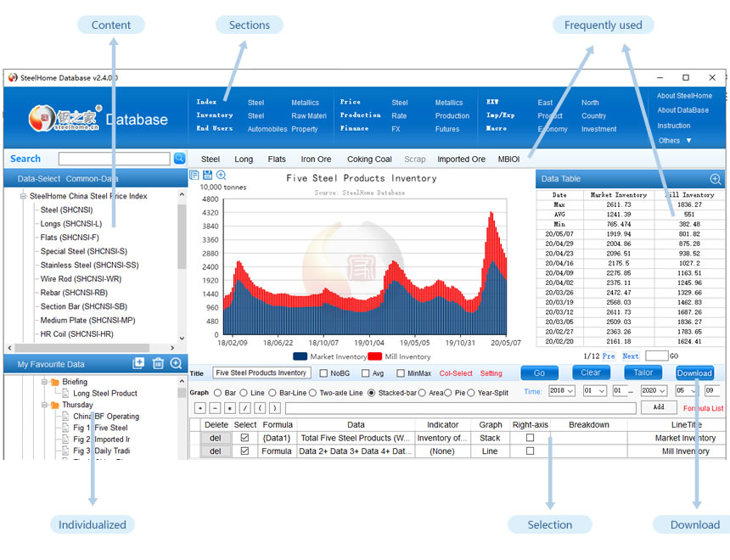
Task: Enable the NoBG checkbox
Action: pos(323,373)
